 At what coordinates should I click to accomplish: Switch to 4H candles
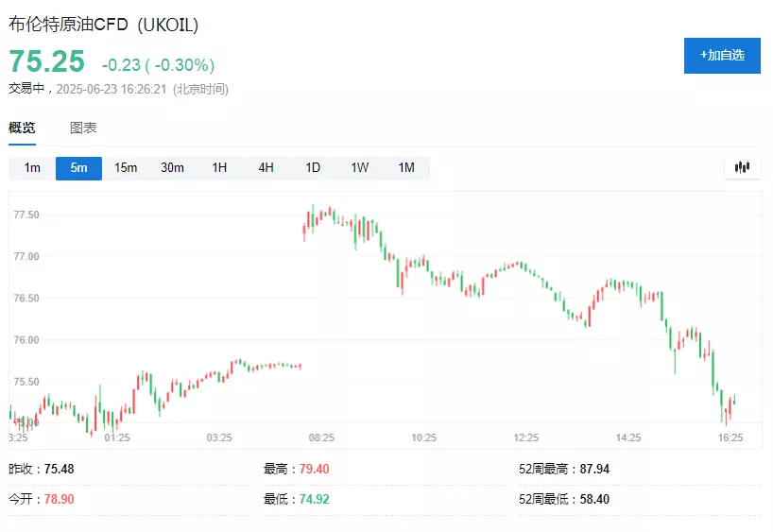266,168
